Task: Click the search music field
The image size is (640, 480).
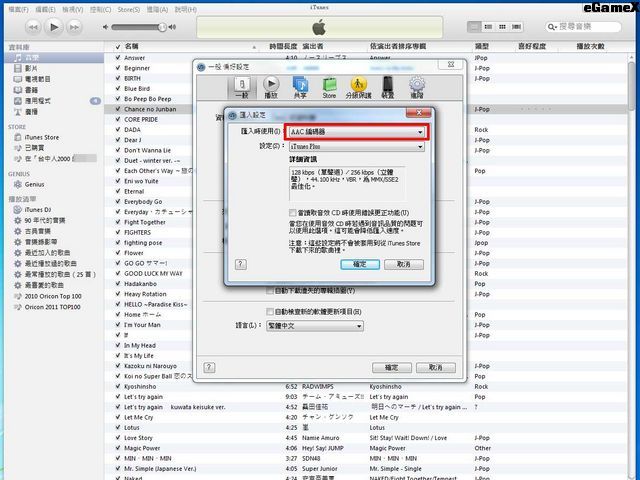Action: (x=583, y=27)
